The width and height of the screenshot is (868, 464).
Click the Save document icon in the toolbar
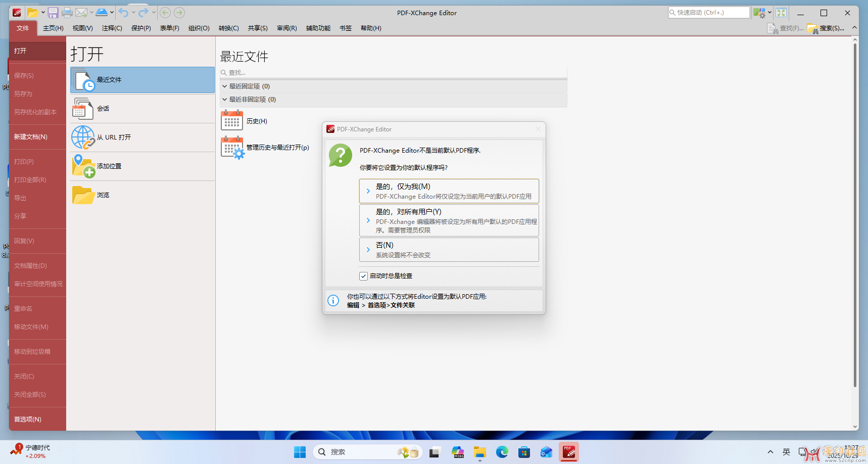[x=53, y=13]
